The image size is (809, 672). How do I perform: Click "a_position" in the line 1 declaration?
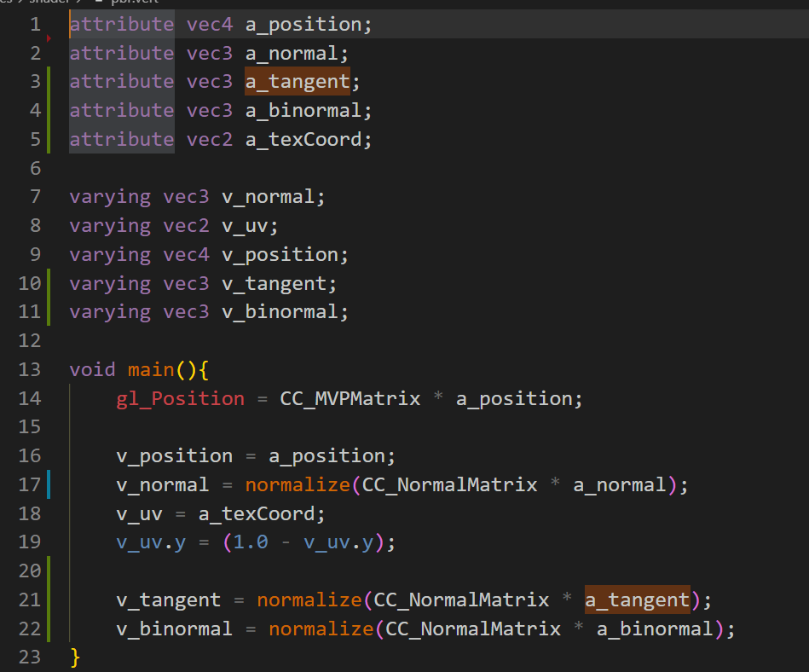click(x=303, y=25)
